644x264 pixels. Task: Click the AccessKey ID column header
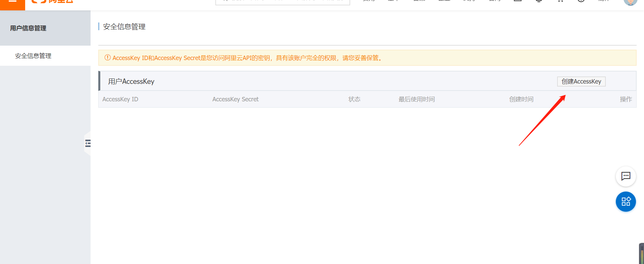click(120, 99)
